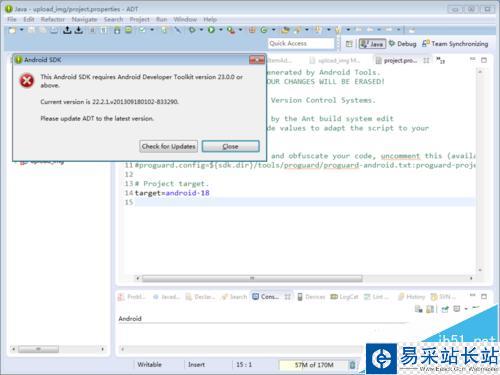
Task: Switch to Team Synchronizing perspective
Action: click(x=455, y=44)
